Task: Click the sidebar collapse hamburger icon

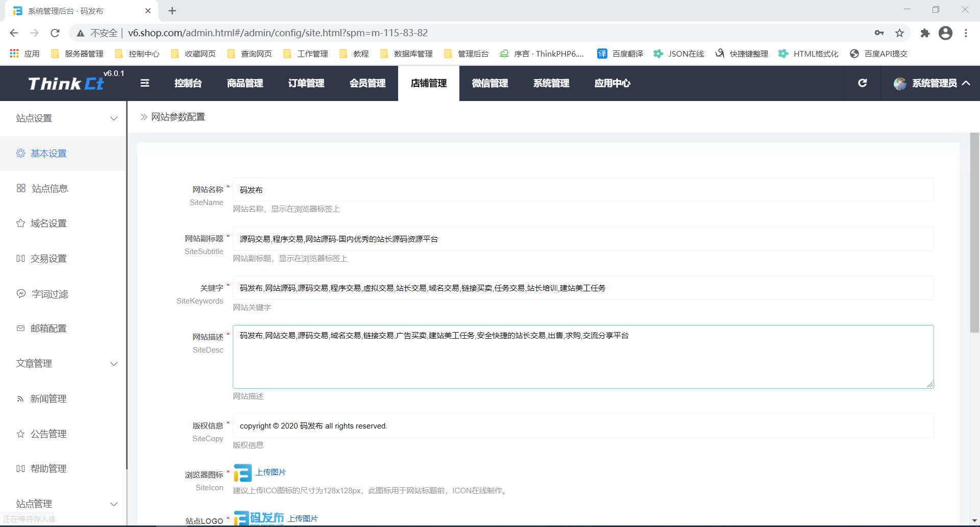Action: point(145,83)
